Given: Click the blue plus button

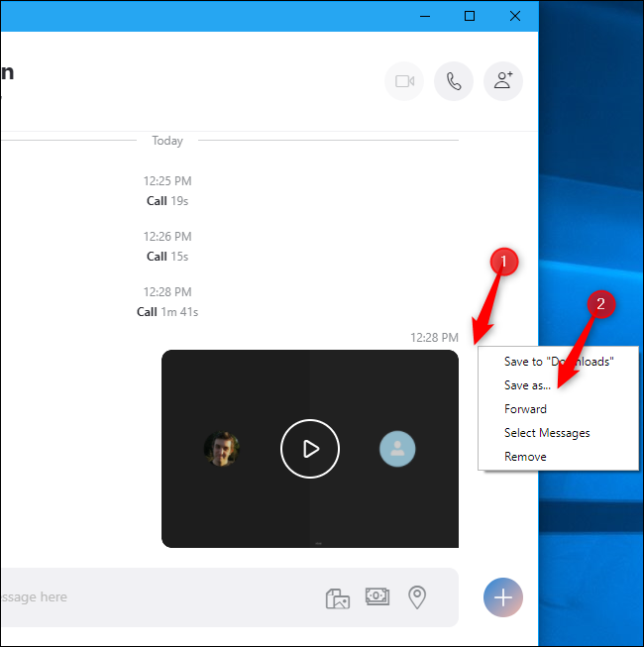Looking at the screenshot, I should tap(503, 596).
